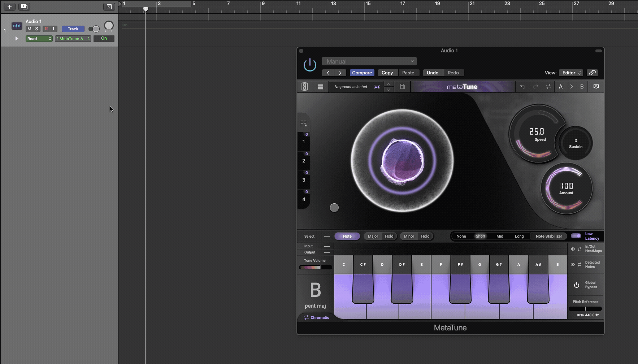Toggle the Low Latency switch
Viewport: 638px width, 364px height.
coord(576,236)
